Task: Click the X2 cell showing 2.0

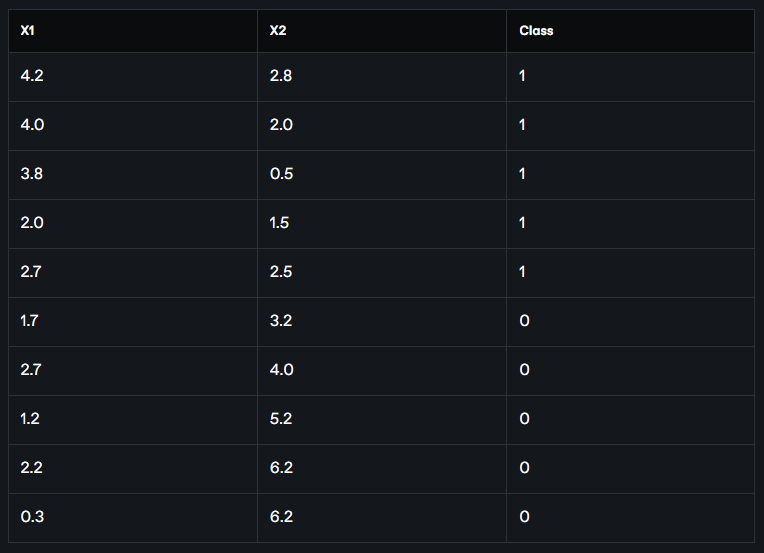Action: pyautogui.click(x=281, y=125)
